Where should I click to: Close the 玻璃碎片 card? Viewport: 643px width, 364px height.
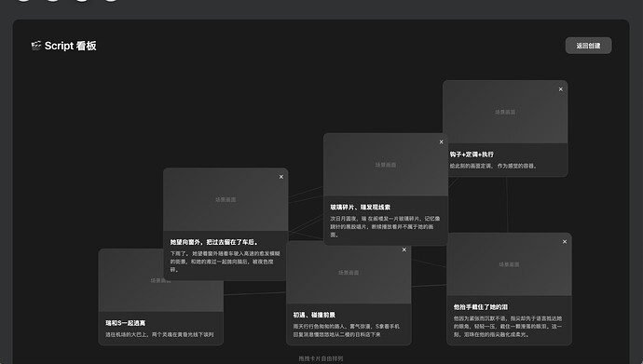click(x=441, y=142)
